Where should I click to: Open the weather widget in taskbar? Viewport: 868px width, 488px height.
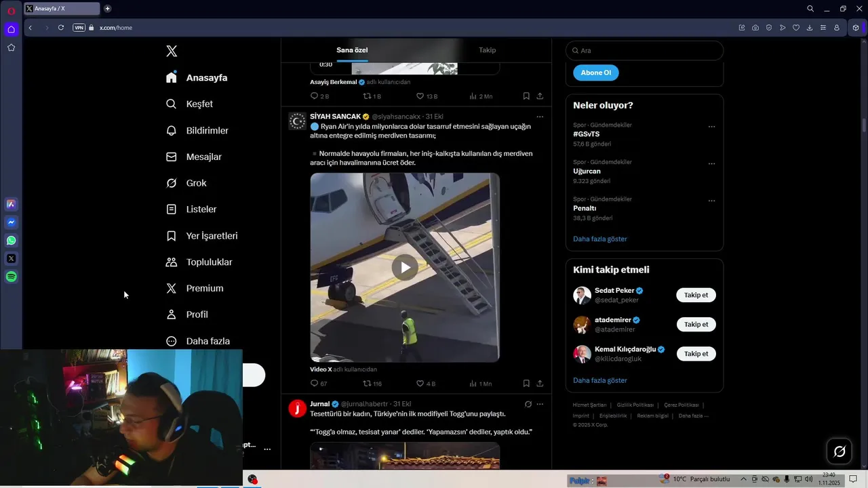pyautogui.click(x=695, y=479)
